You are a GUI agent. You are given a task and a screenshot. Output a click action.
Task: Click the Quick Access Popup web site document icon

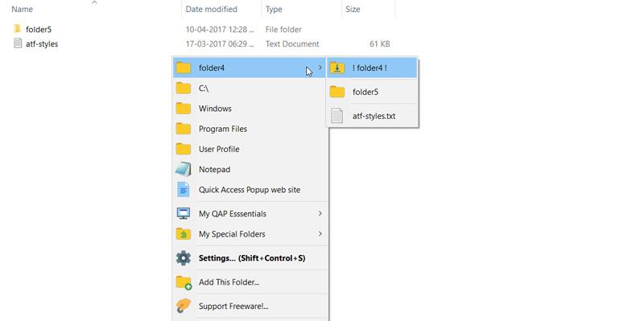[x=184, y=190]
